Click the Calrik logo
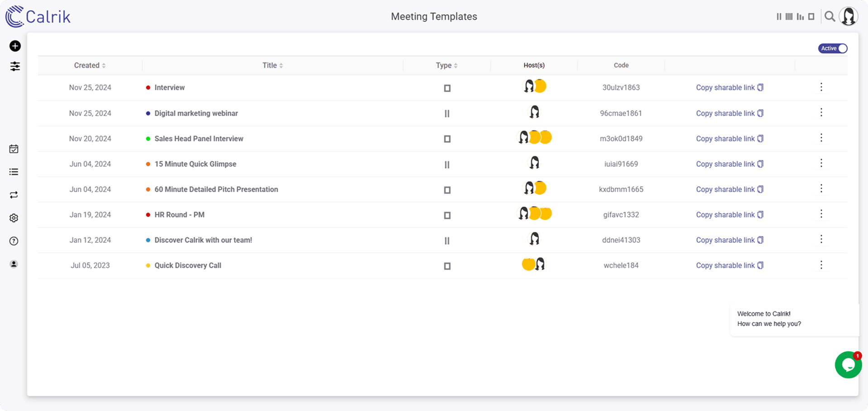This screenshot has width=868, height=411. tap(38, 17)
